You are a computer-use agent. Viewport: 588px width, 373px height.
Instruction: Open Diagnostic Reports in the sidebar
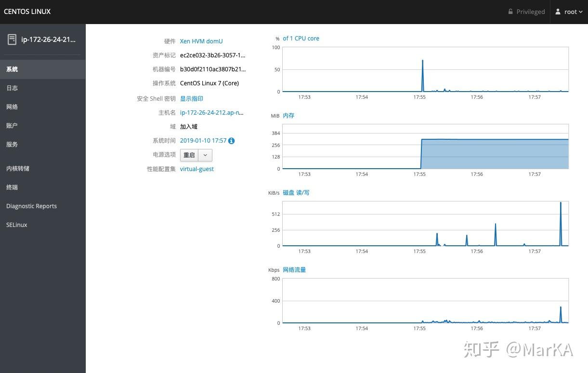coord(42,206)
